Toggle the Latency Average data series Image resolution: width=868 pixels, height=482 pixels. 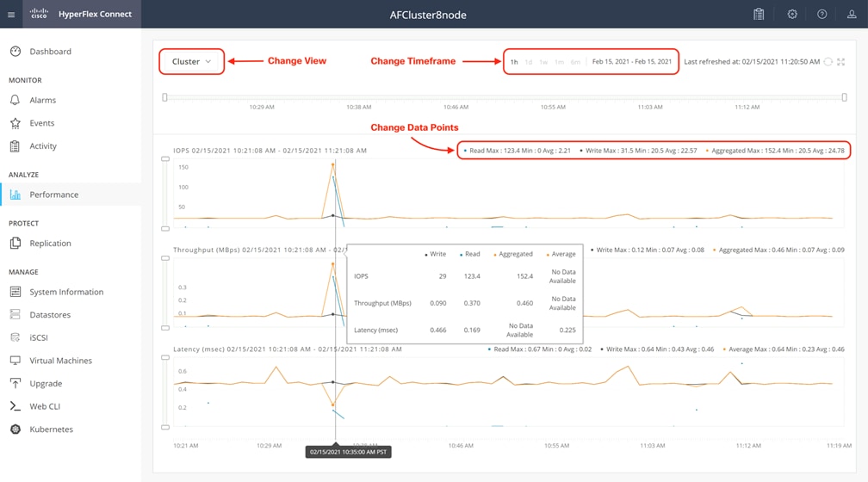point(784,349)
